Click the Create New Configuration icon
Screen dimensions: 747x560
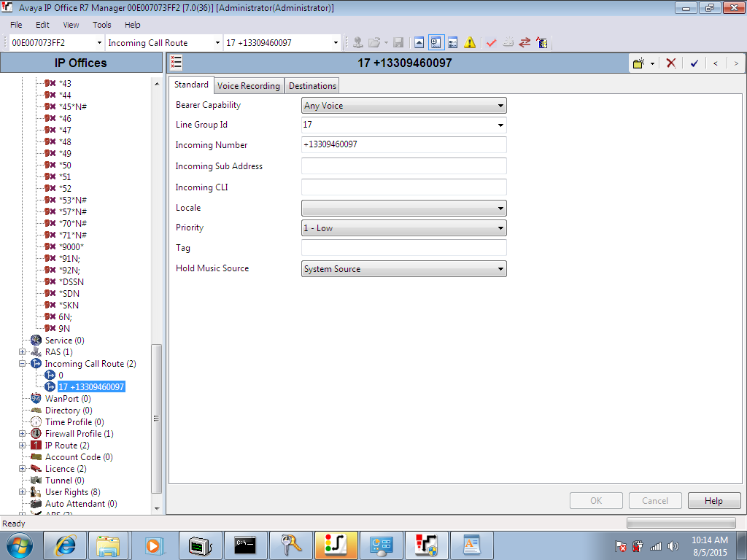[x=508, y=43]
